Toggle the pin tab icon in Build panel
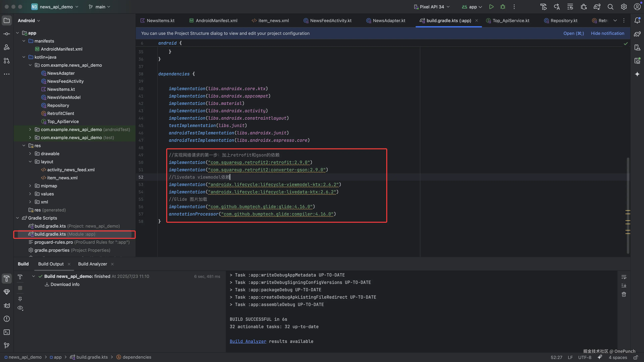 [20, 299]
